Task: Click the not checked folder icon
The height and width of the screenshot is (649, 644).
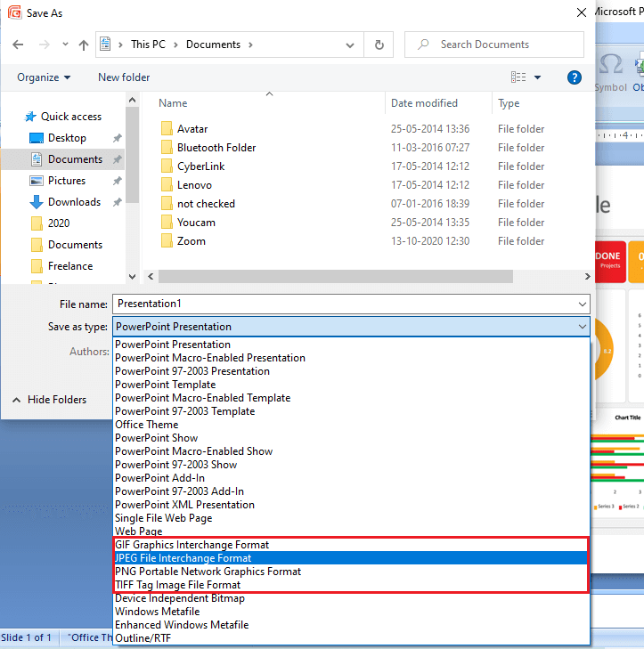Action: point(167,203)
